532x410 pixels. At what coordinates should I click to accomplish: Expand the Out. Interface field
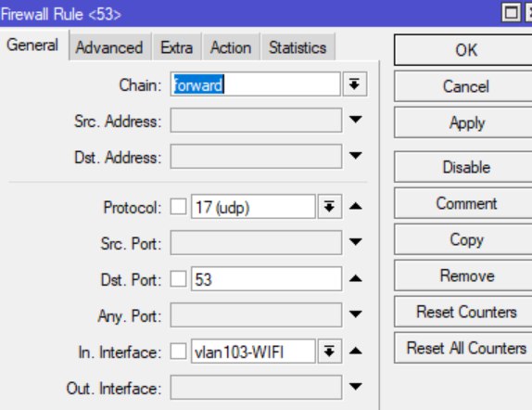[x=355, y=386]
